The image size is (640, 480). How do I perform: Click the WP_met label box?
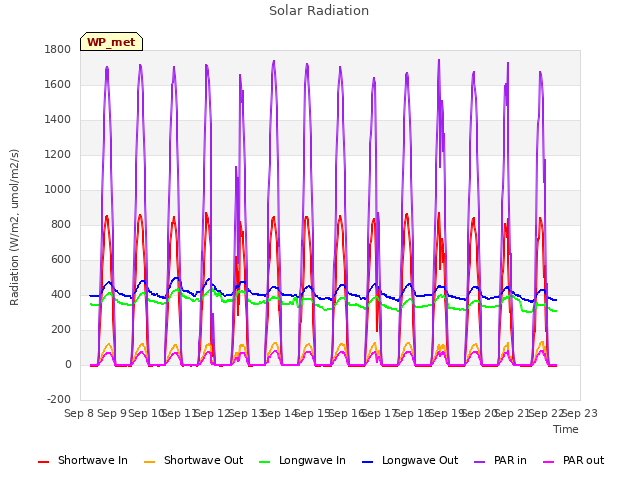(x=111, y=42)
